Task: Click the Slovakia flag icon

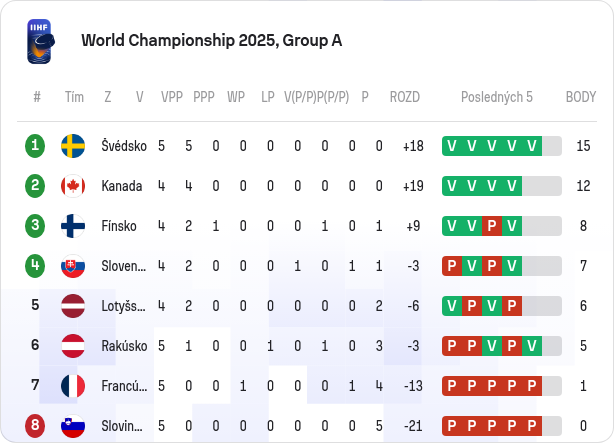Action: click(x=73, y=266)
